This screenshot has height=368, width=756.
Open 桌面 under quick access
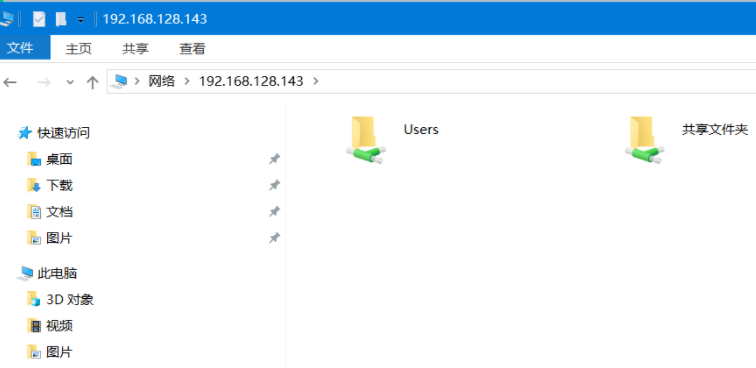(x=59, y=159)
